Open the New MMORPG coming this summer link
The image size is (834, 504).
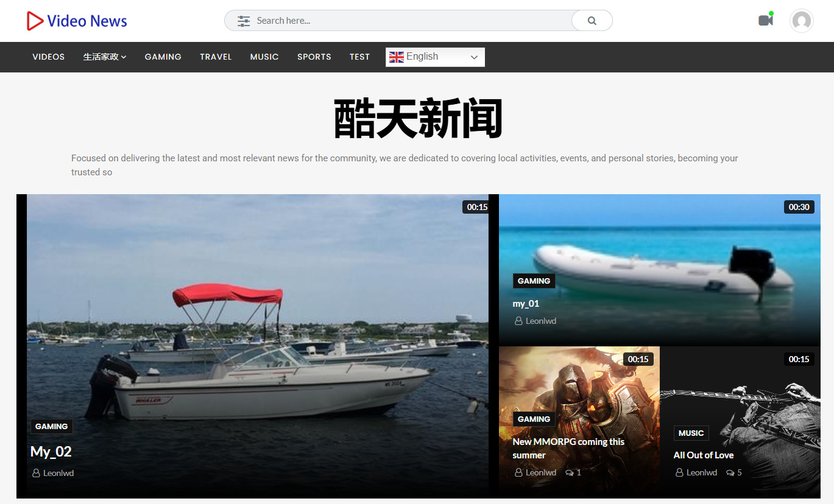click(x=568, y=448)
